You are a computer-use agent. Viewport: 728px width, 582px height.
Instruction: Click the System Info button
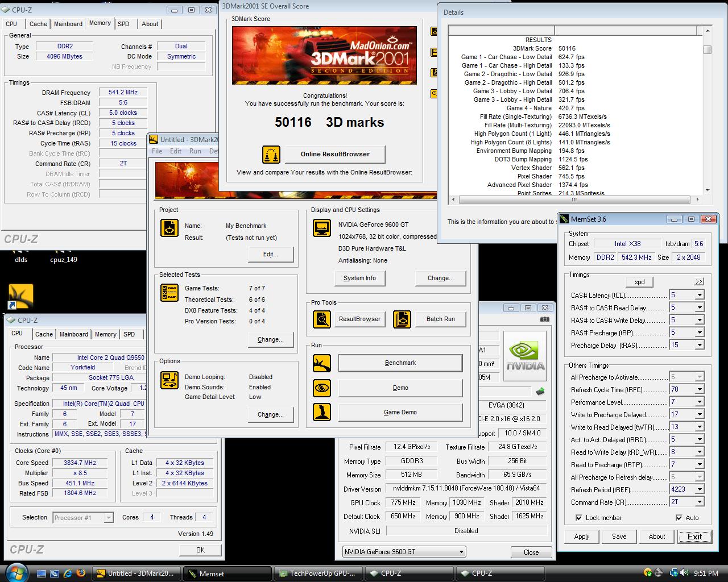tap(359, 278)
